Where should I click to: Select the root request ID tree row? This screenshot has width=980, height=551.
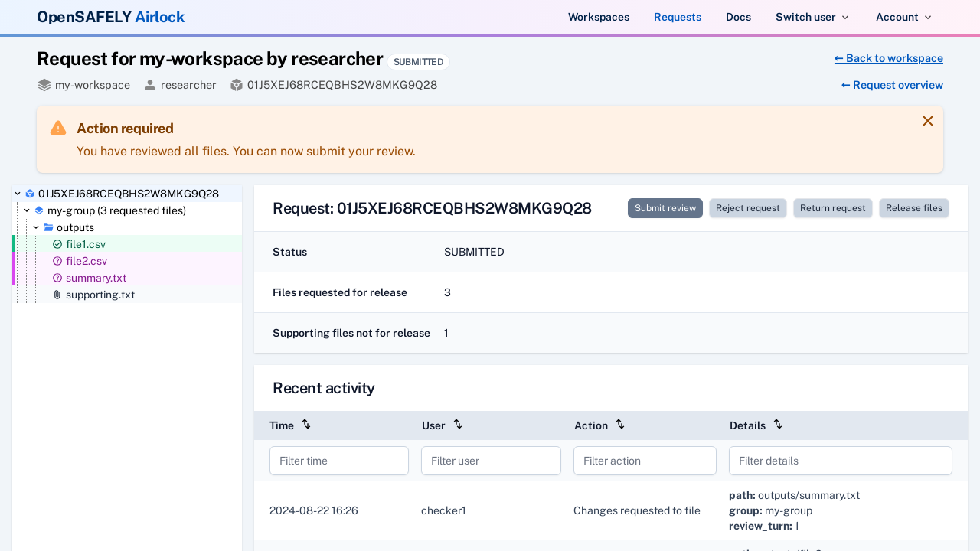(129, 194)
